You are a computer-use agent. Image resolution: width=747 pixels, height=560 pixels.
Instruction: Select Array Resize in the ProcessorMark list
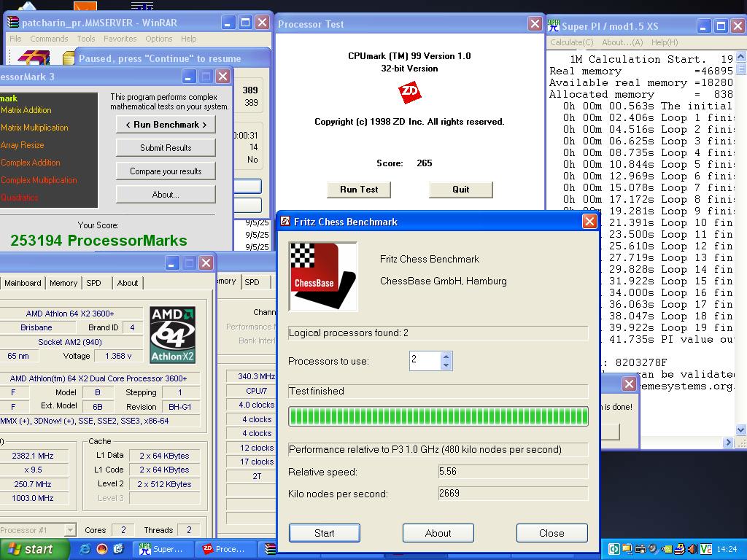(22, 145)
